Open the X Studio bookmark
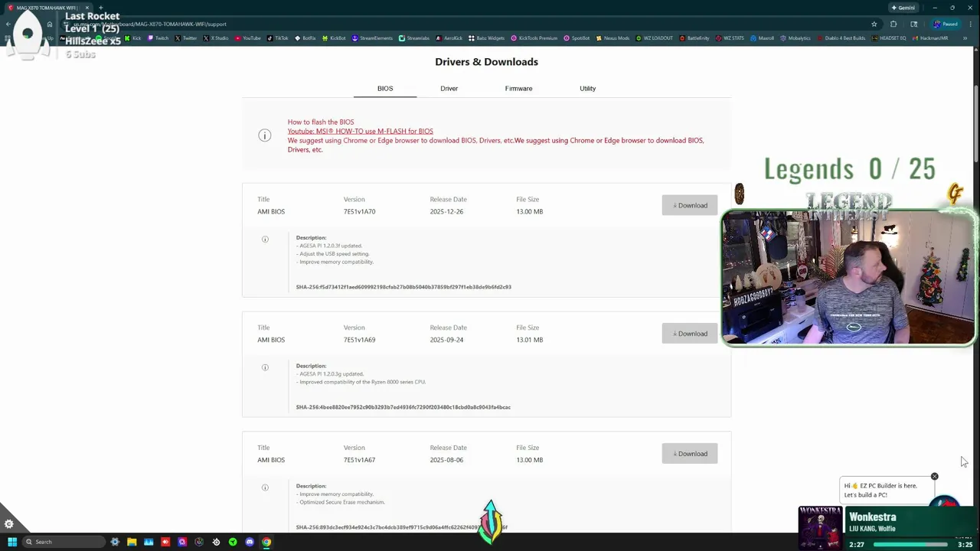The height and width of the screenshot is (551, 980). point(216,38)
